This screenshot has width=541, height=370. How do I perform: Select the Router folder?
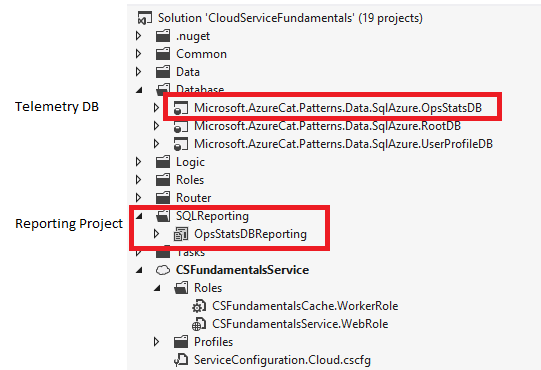tap(193, 198)
